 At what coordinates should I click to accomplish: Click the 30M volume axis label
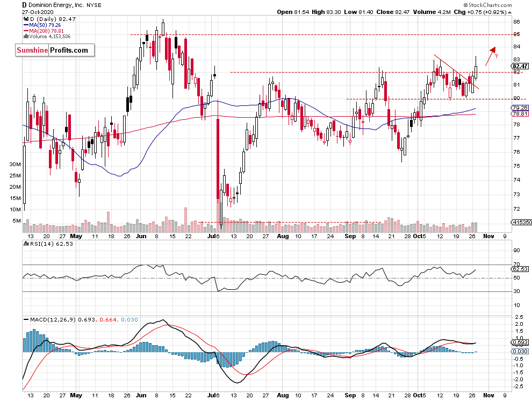(15, 165)
